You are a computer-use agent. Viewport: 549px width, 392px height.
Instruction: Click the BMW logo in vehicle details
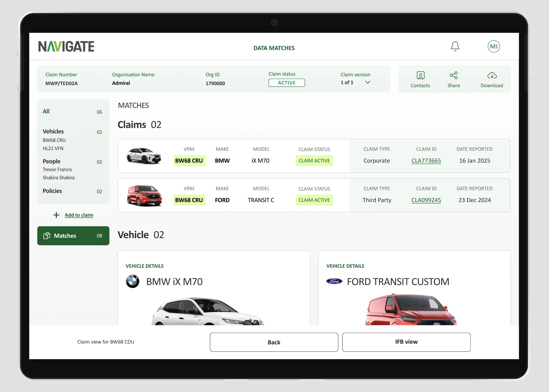(x=133, y=281)
